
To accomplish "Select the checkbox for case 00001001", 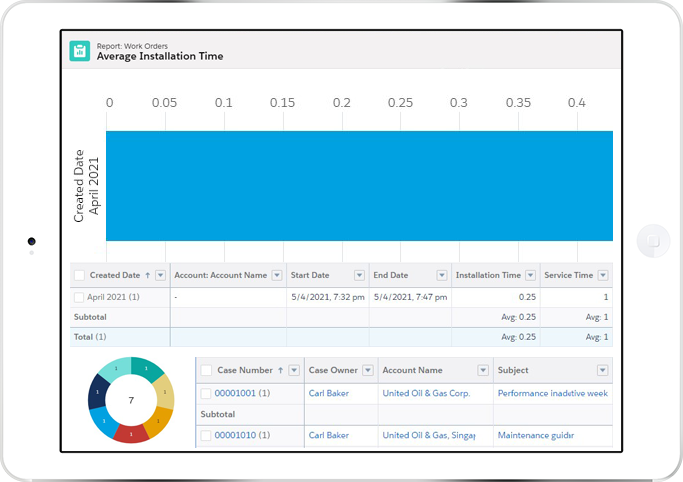I will coord(206,394).
